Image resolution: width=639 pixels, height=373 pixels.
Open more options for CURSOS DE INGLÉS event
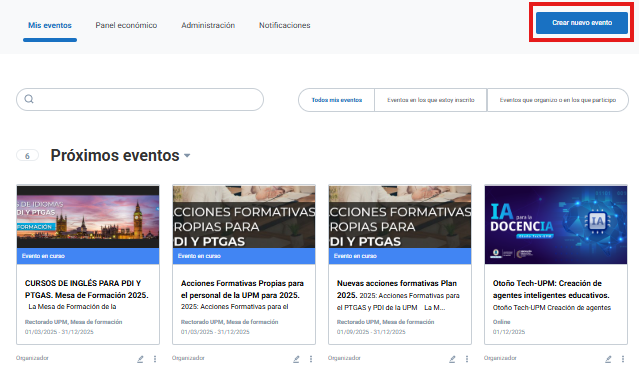coord(155,359)
